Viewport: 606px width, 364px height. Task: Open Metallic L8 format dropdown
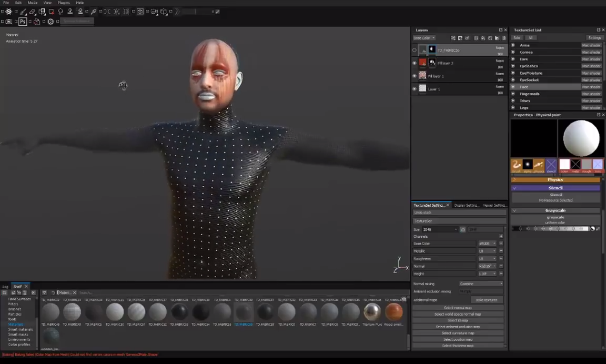[x=487, y=251]
